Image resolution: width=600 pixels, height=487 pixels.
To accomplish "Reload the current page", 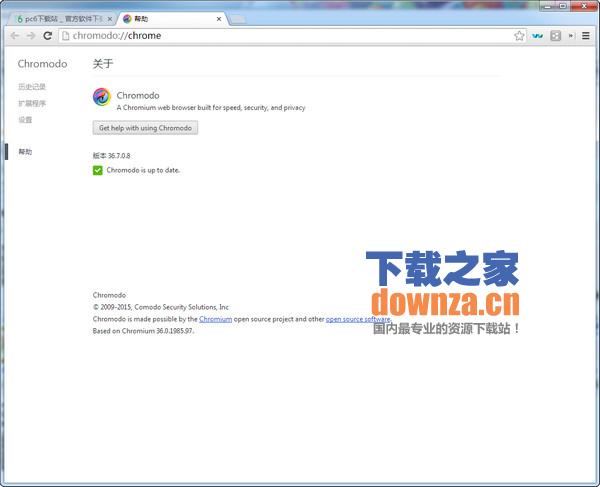I will pos(47,36).
